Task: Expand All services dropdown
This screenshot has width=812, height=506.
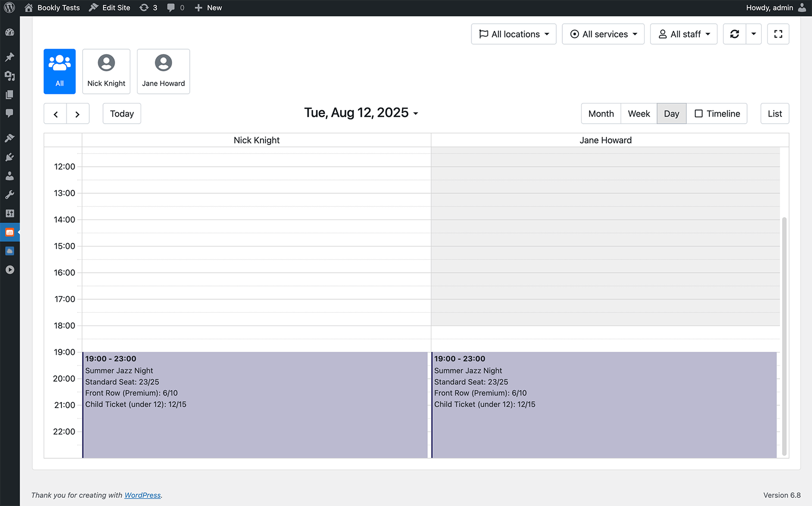Action: [x=603, y=34]
